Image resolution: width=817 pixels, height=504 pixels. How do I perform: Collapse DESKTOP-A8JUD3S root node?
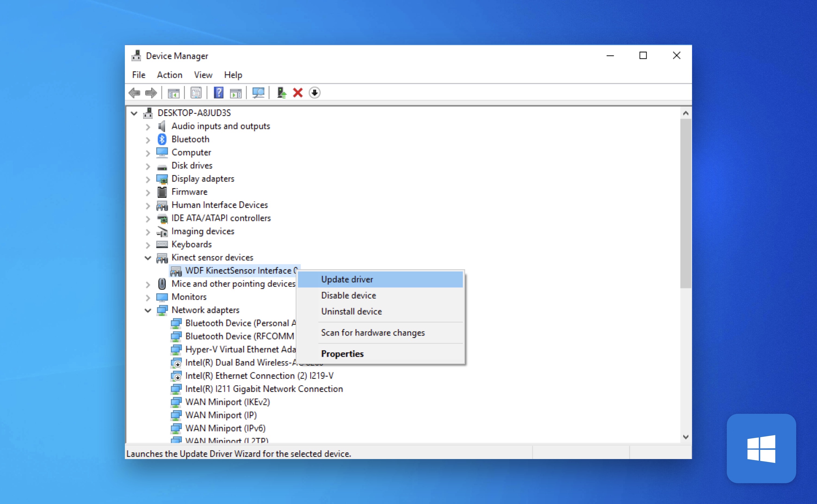point(134,113)
